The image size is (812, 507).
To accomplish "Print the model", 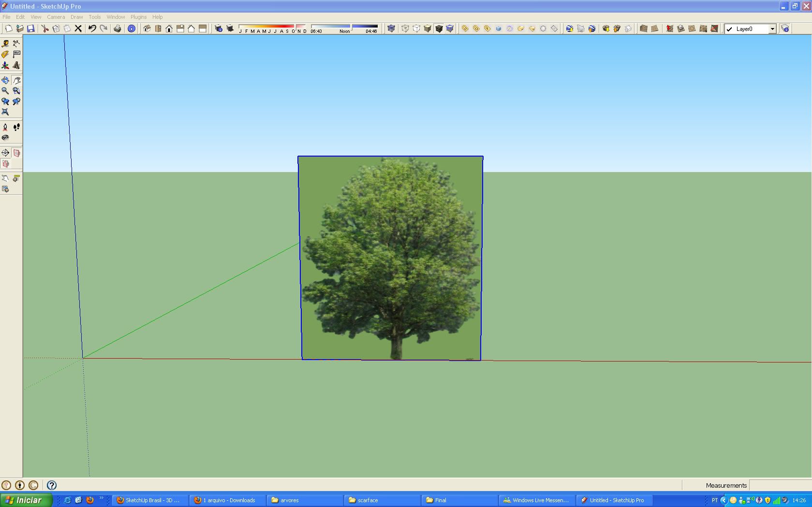I will (x=118, y=29).
